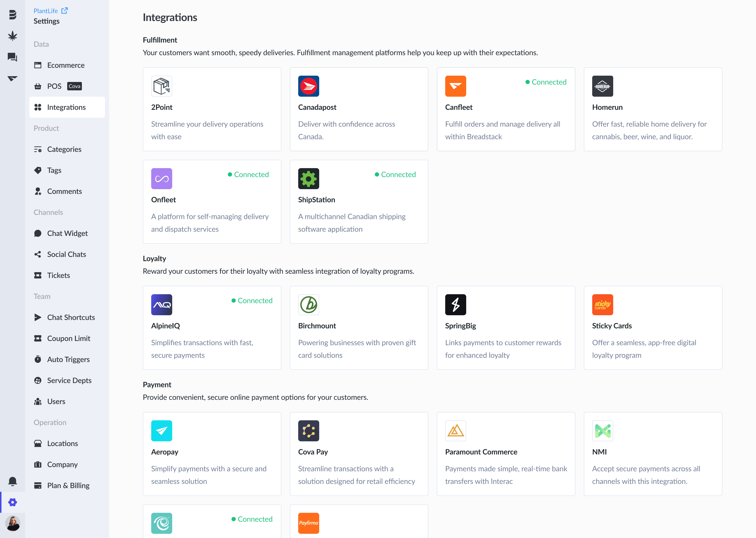Open Auto Triggers settings
The width and height of the screenshot is (756, 538).
[x=68, y=359]
